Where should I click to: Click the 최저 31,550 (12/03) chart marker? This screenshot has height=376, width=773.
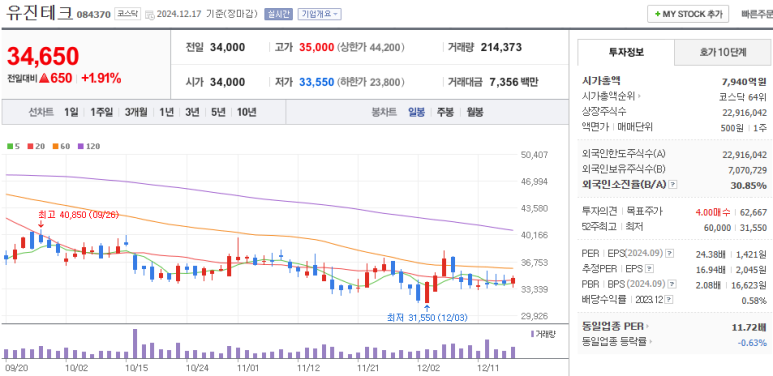point(427,318)
